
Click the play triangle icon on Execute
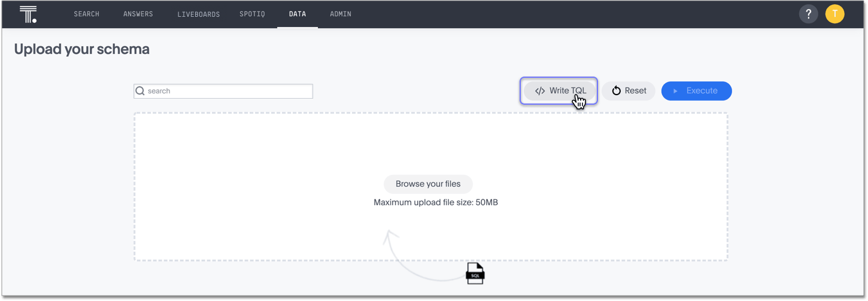pos(675,91)
